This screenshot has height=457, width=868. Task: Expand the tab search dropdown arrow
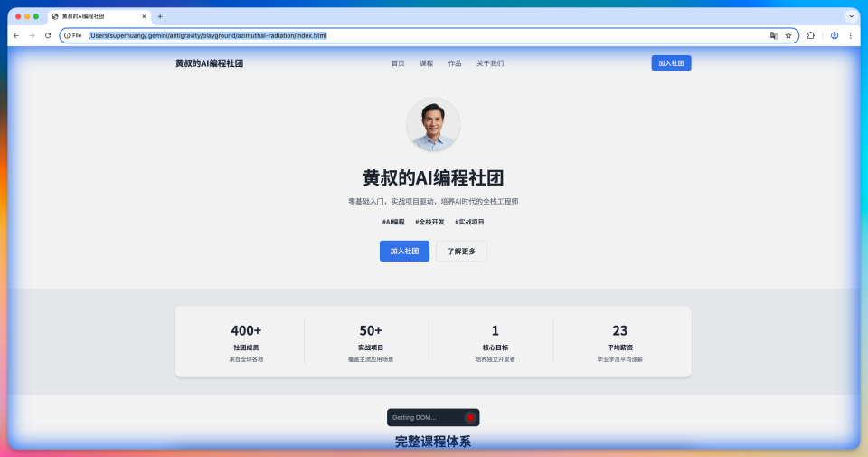click(x=852, y=16)
